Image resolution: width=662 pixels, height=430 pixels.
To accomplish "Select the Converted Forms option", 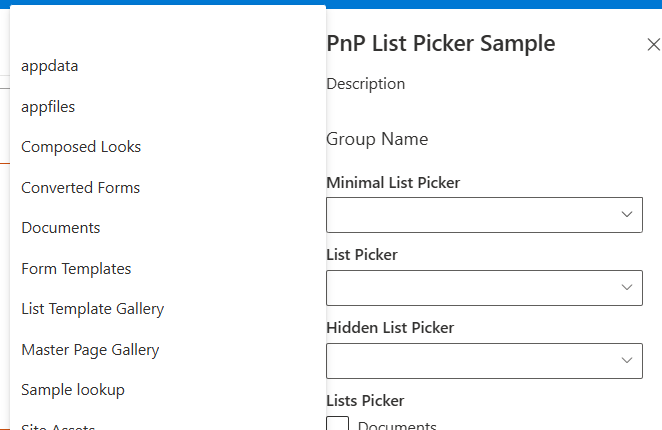I will [80, 188].
